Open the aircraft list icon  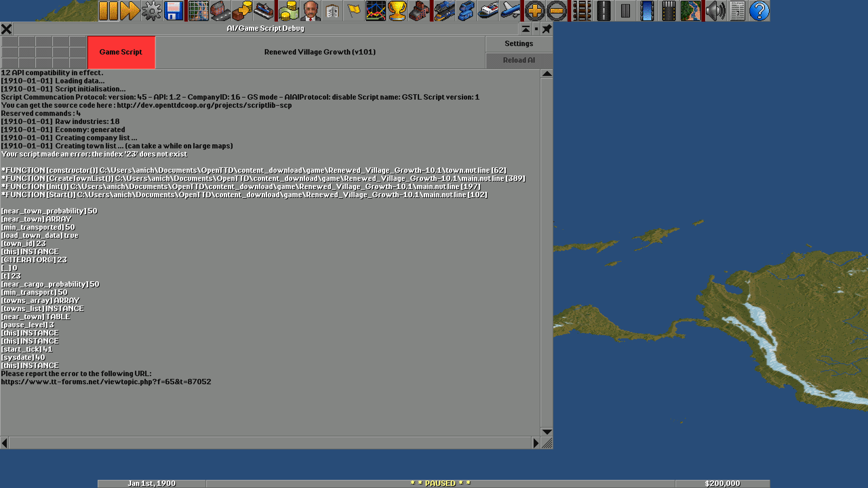pos(509,11)
